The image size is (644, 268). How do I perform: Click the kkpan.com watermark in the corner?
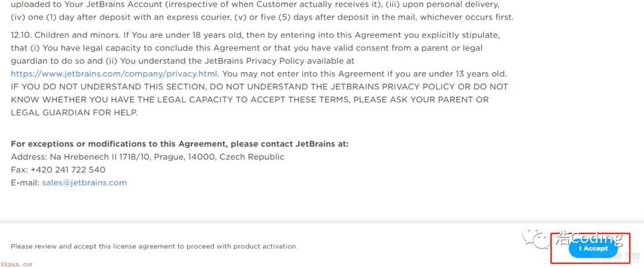coord(16,264)
